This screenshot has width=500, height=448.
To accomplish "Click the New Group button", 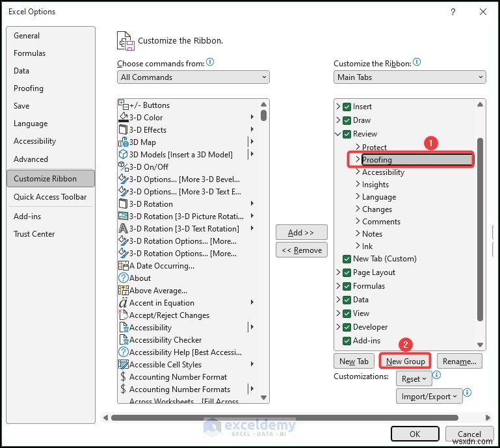I will click(x=405, y=362).
